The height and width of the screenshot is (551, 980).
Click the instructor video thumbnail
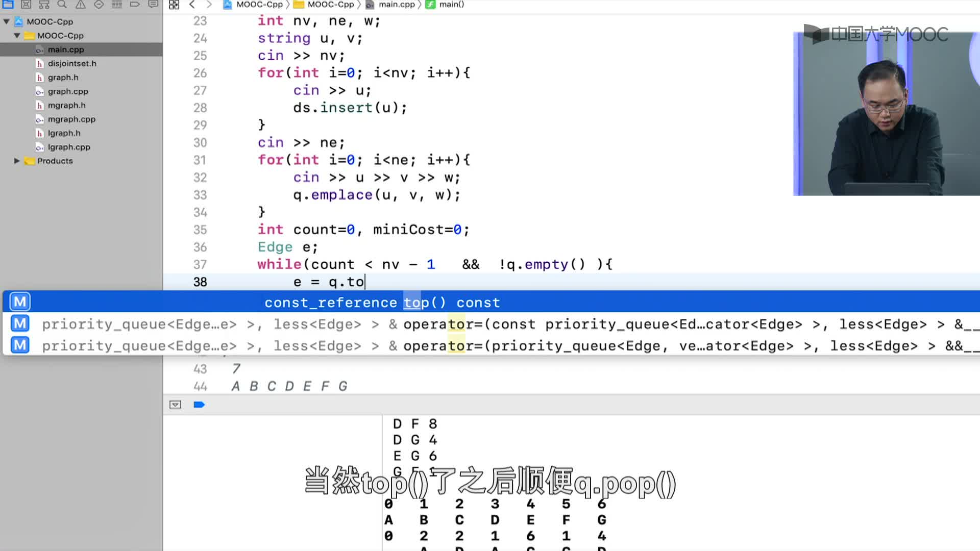click(887, 114)
